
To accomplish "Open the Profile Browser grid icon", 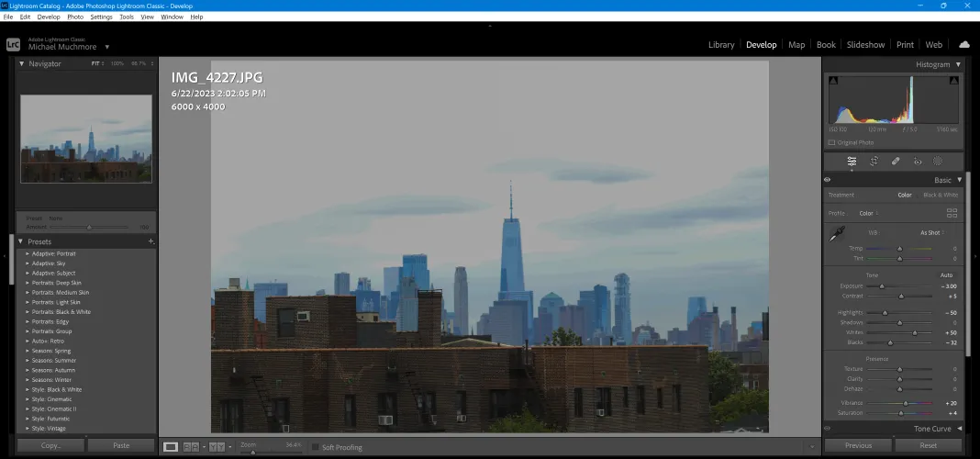I will 952,213.
